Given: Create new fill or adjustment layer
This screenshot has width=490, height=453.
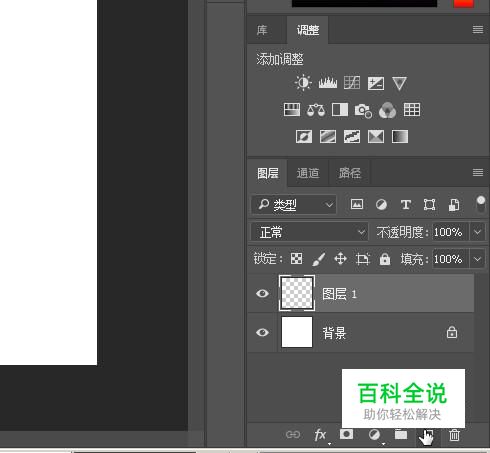Looking at the screenshot, I should click(374, 435).
